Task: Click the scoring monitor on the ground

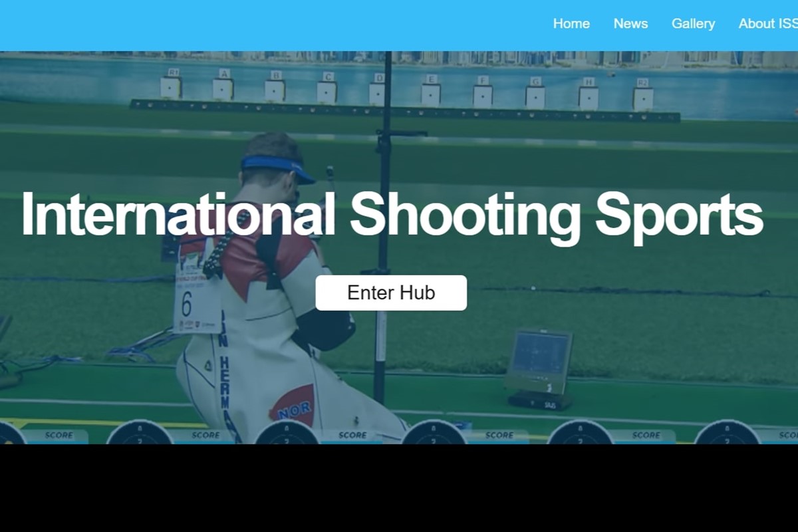Action: click(x=539, y=361)
